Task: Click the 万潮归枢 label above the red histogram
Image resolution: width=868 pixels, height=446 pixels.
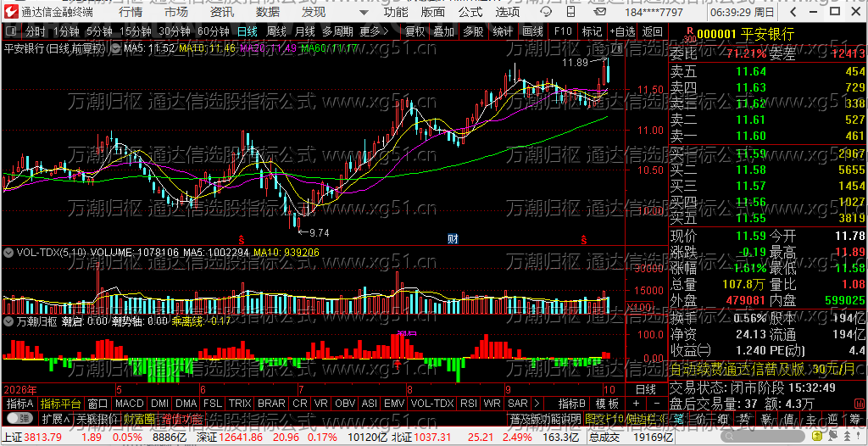Action: click(37, 321)
